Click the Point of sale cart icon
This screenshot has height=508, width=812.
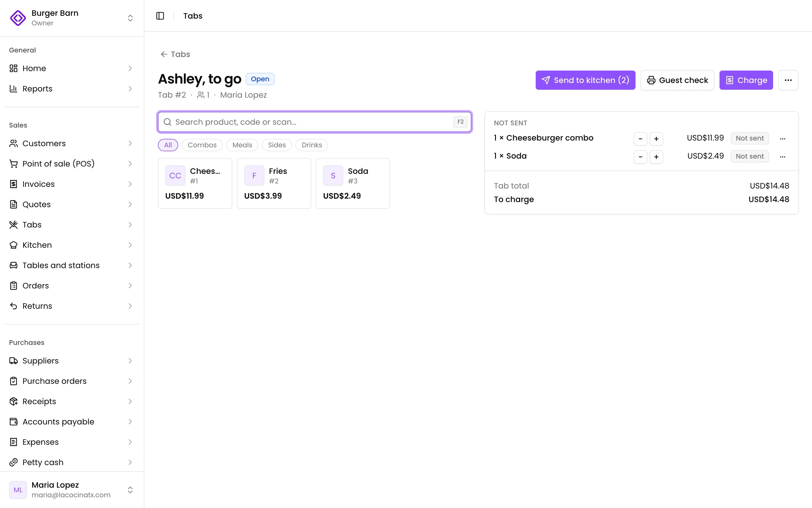[x=14, y=164]
